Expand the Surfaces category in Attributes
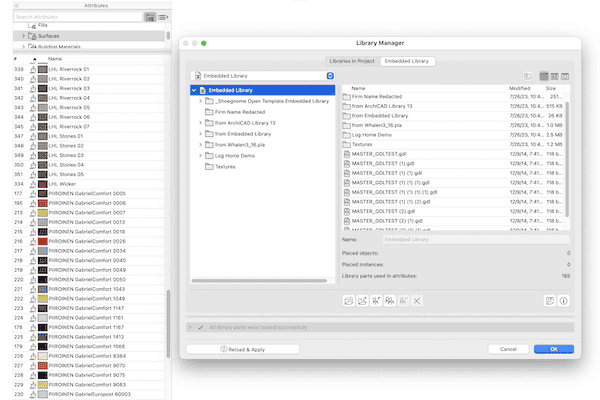600x400 pixels. pyautogui.click(x=23, y=36)
